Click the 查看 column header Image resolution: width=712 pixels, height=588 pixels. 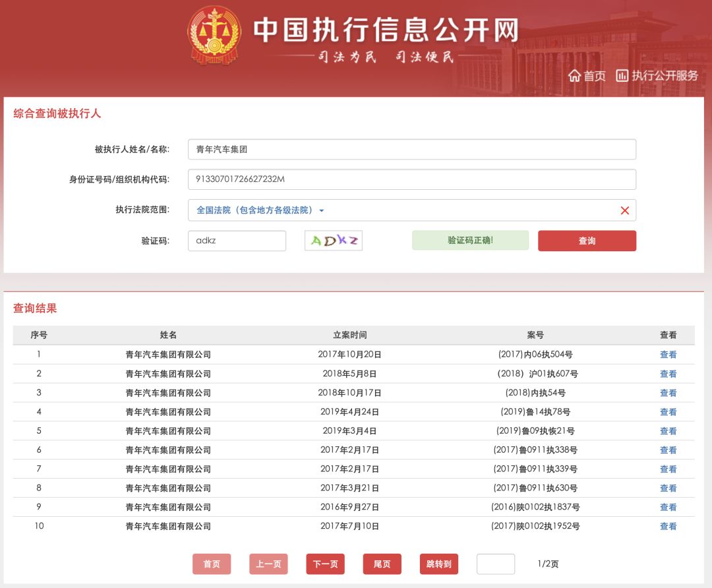(668, 335)
